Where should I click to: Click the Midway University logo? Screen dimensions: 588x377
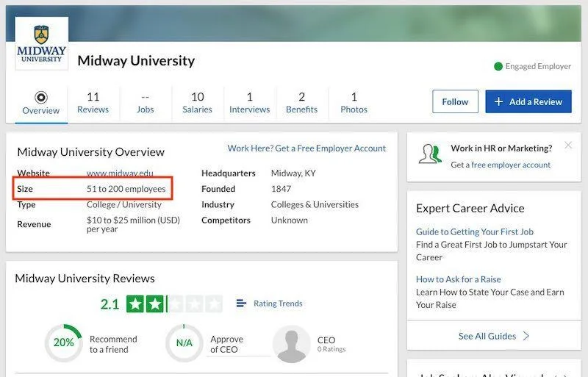pyautogui.click(x=41, y=43)
